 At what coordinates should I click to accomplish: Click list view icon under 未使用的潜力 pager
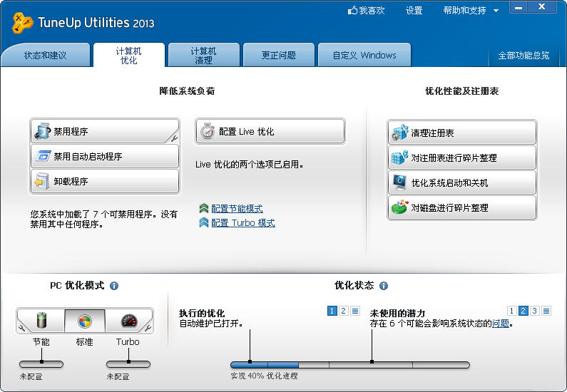click(546, 311)
